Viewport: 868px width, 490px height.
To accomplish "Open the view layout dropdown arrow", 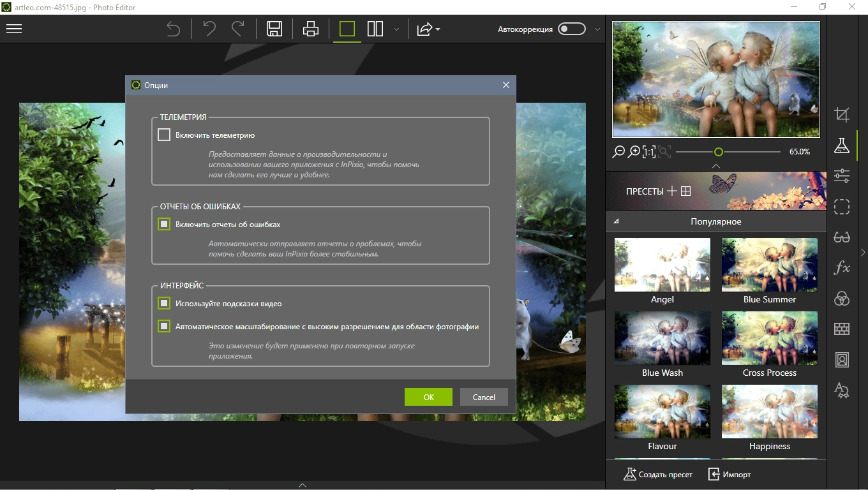I will point(396,29).
